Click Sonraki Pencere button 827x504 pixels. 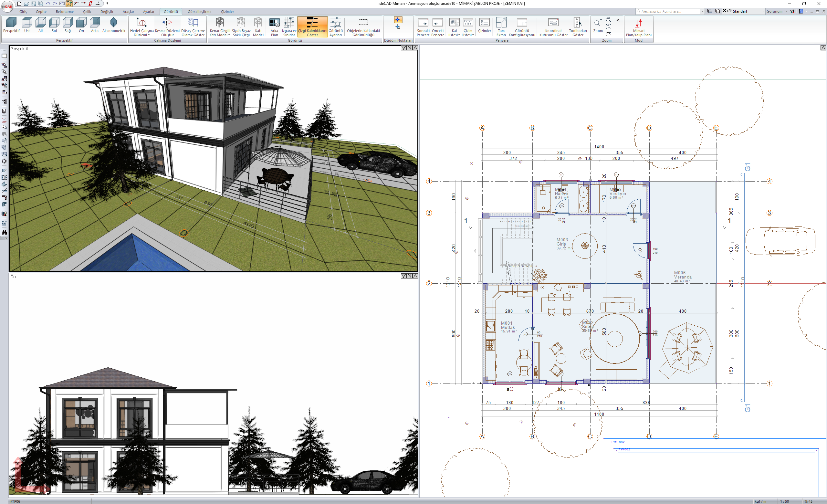coord(423,23)
